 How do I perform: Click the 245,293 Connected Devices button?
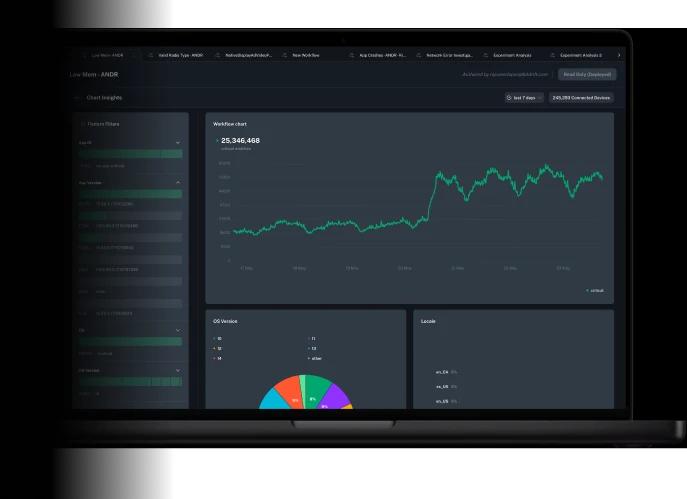[x=581, y=98]
